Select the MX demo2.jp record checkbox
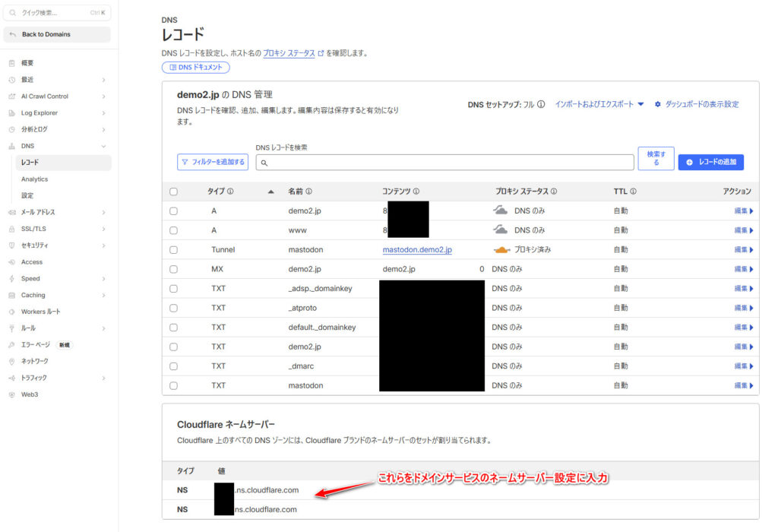The height and width of the screenshot is (532, 778). [x=174, y=269]
